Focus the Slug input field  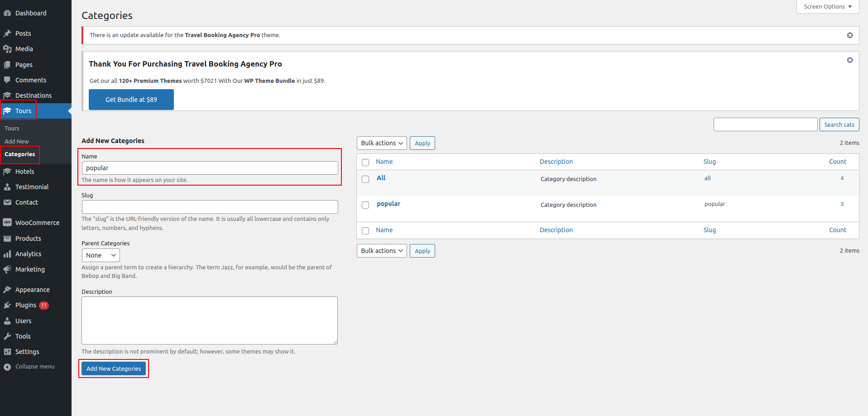210,207
